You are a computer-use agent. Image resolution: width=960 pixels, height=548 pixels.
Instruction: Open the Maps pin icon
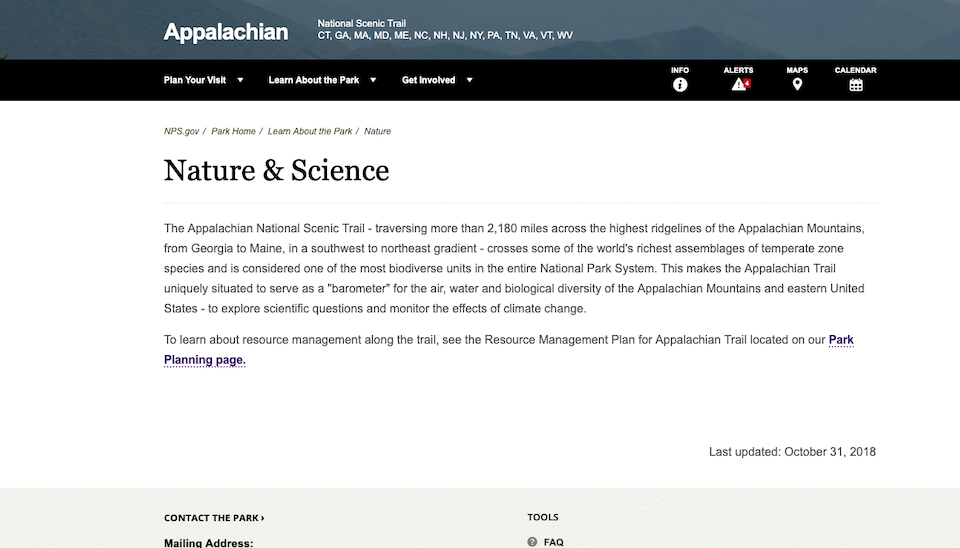click(797, 84)
